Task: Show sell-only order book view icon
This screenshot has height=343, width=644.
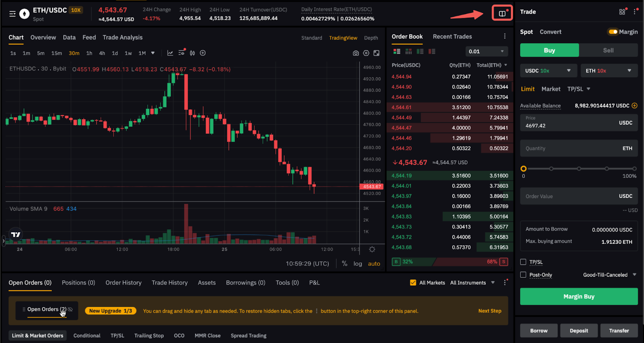Action: pyautogui.click(x=432, y=52)
